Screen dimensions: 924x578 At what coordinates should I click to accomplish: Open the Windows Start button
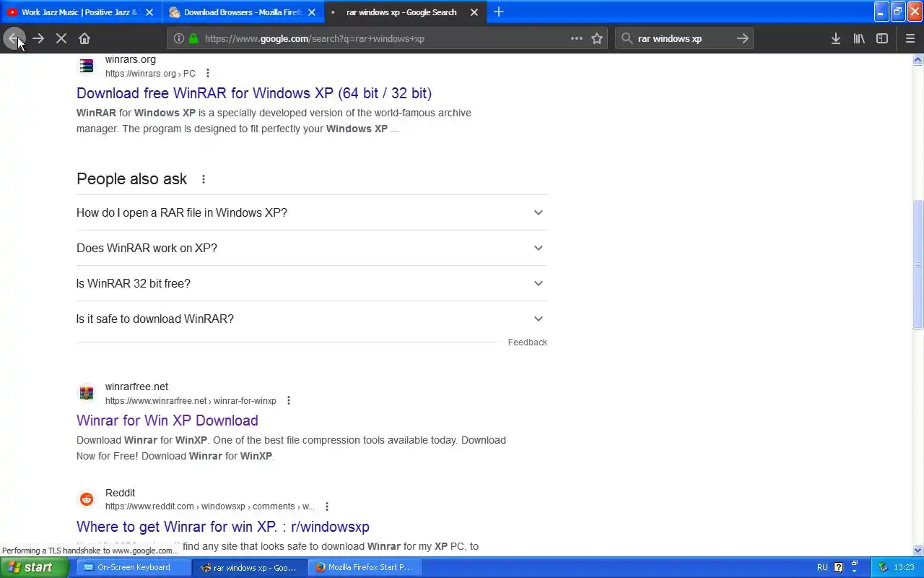point(34,567)
